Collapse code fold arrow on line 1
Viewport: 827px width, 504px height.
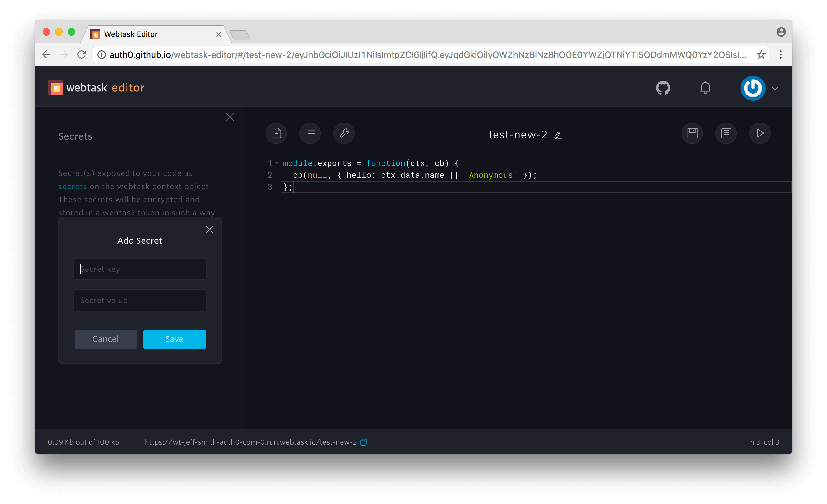(277, 163)
